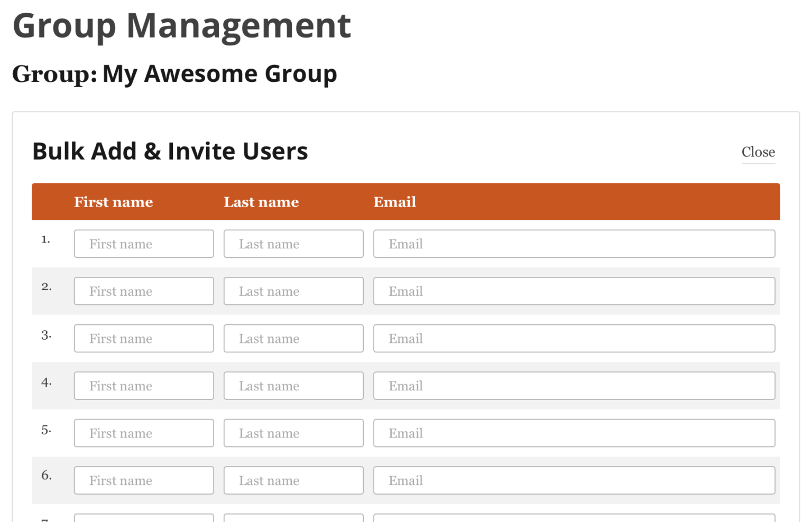
Task: Click the First name field in row 2
Action: (143, 291)
